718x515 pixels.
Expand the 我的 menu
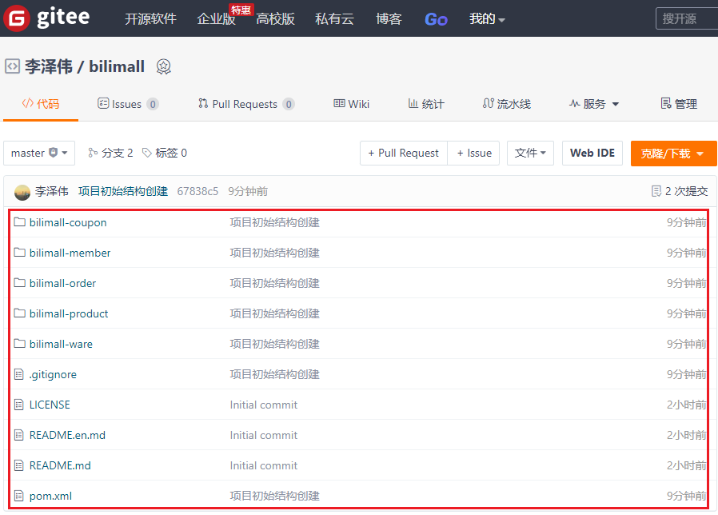[486, 19]
